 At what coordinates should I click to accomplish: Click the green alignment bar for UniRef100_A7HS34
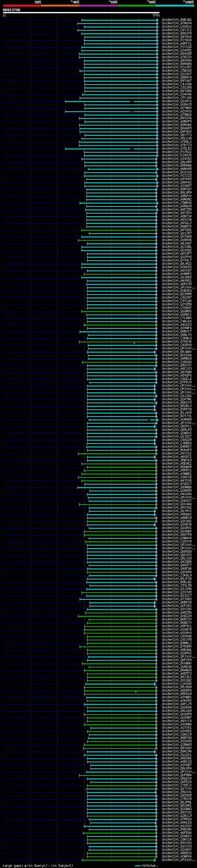coord(118,342)
